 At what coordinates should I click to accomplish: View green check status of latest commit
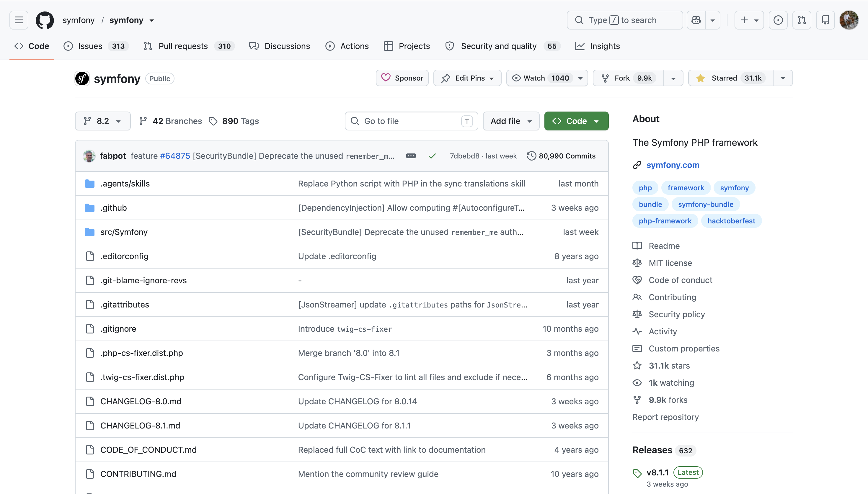click(x=432, y=156)
